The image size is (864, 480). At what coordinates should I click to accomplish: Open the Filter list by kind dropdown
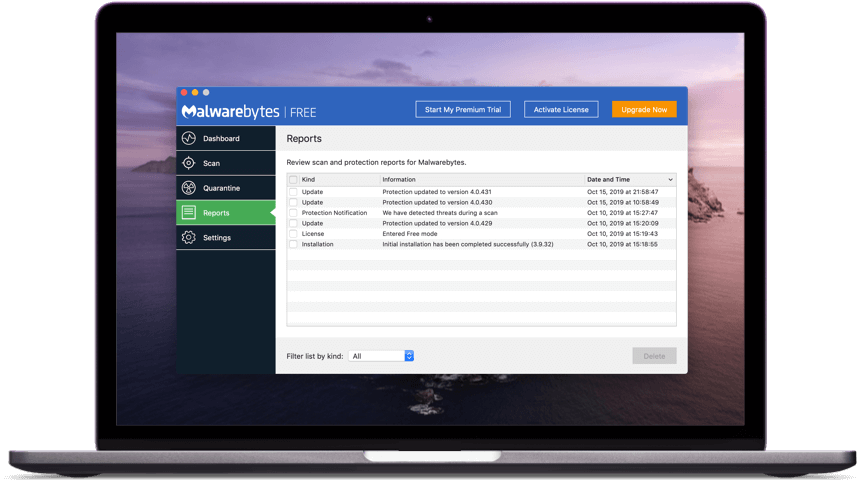pos(381,356)
